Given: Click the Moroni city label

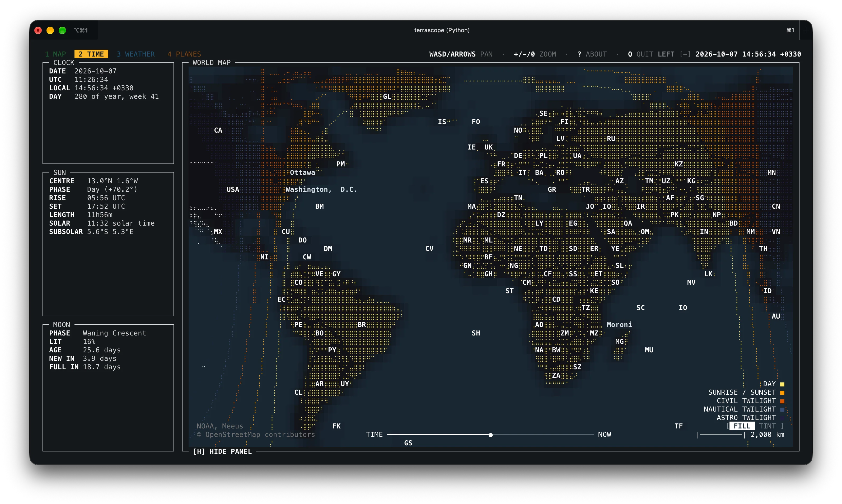Looking at the screenshot, I should coord(619,325).
